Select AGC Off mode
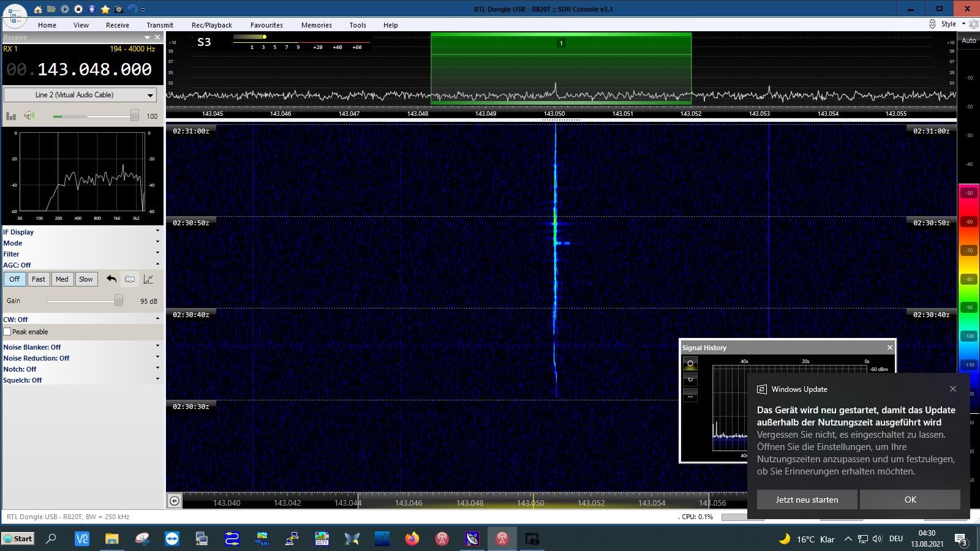The width and height of the screenshot is (980, 551). (x=15, y=279)
